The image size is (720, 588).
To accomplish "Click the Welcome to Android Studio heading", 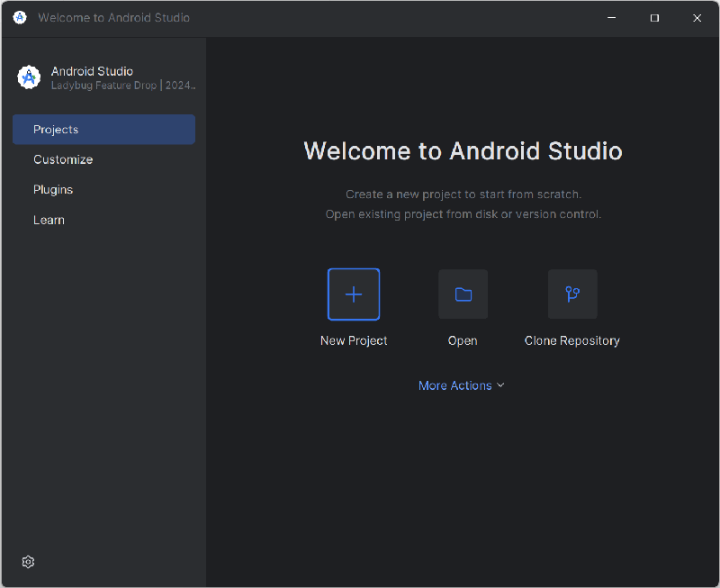I will [463, 151].
